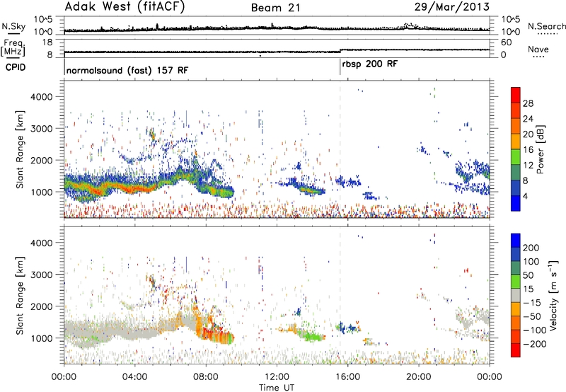Click the 'Nave' legend label
566x392 pixels.
538,50
